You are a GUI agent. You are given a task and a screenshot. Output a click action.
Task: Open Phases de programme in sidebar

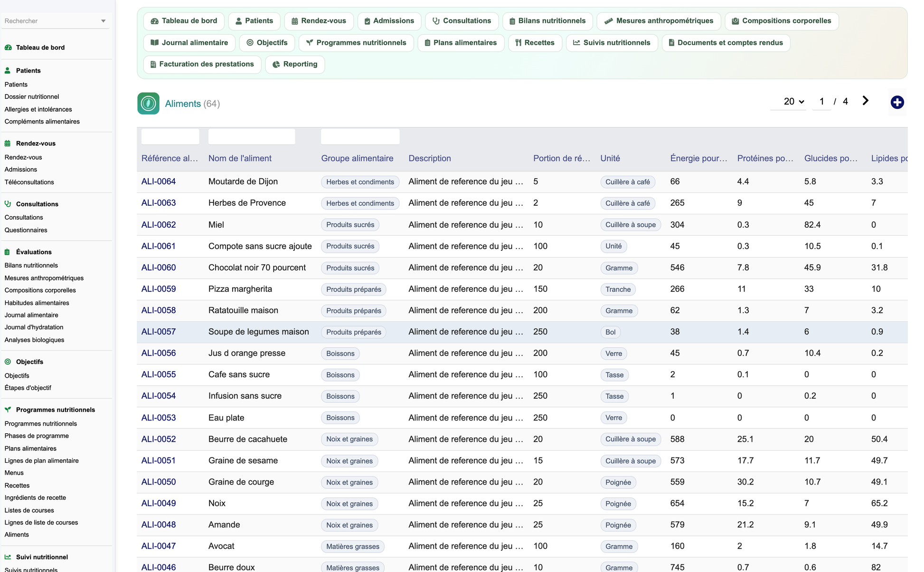pyautogui.click(x=37, y=436)
